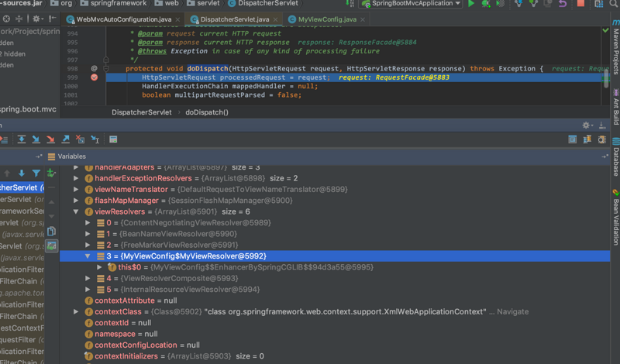Expand element 5 InternalResourceViewResolver
This screenshot has width=620, height=364.
[x=88, y=290]
